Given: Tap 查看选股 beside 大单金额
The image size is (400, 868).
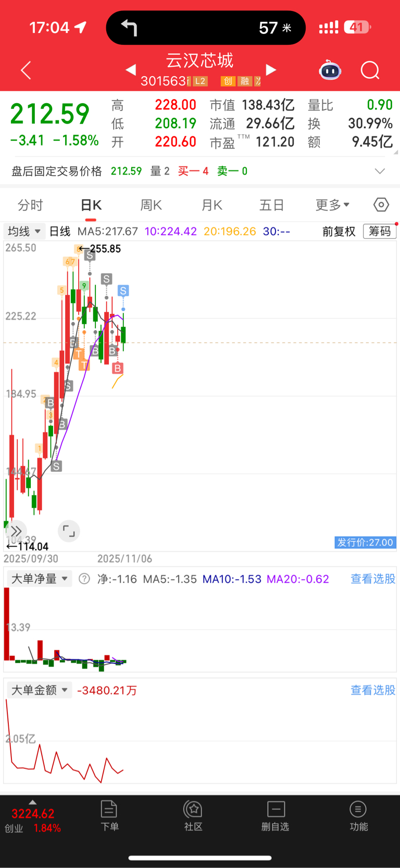Looking at the screenshot, I should [373, 690].
